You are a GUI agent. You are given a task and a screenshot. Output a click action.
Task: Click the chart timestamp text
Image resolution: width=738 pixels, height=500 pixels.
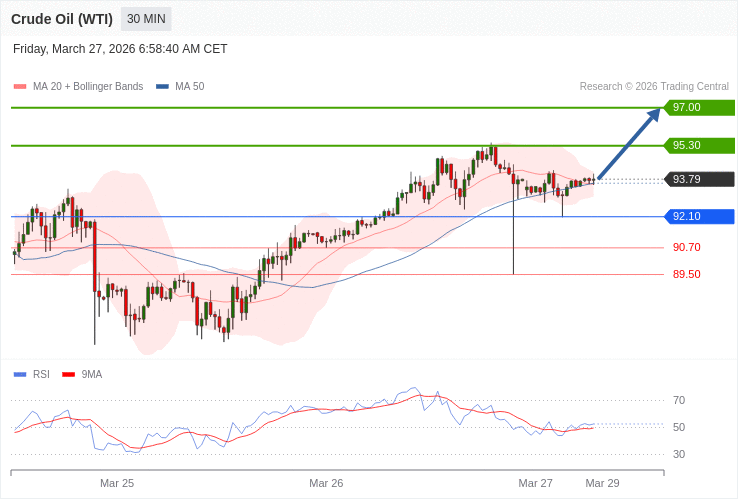click(120, 49)
